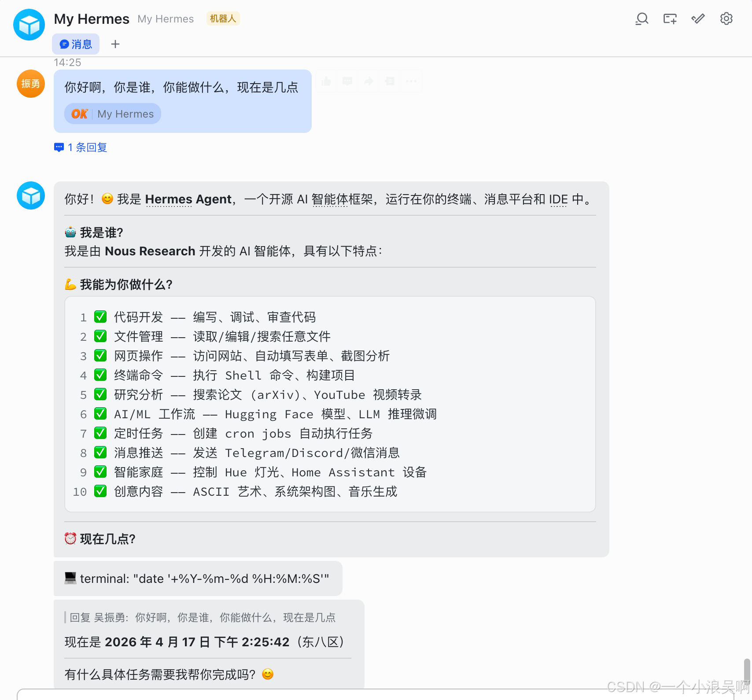Open the My Hermes bot avatar in header
Screen dimensions: 752x700
click(29, 25)
